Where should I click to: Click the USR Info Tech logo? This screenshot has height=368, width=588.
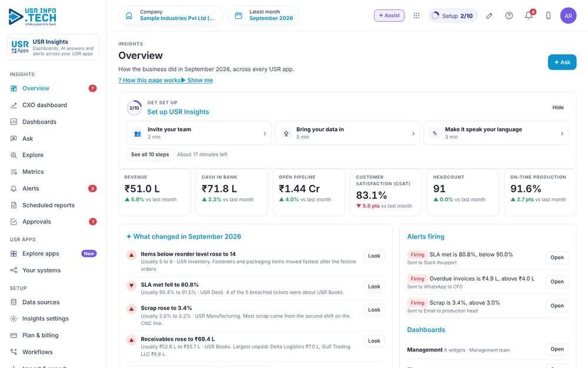[32, 17]
